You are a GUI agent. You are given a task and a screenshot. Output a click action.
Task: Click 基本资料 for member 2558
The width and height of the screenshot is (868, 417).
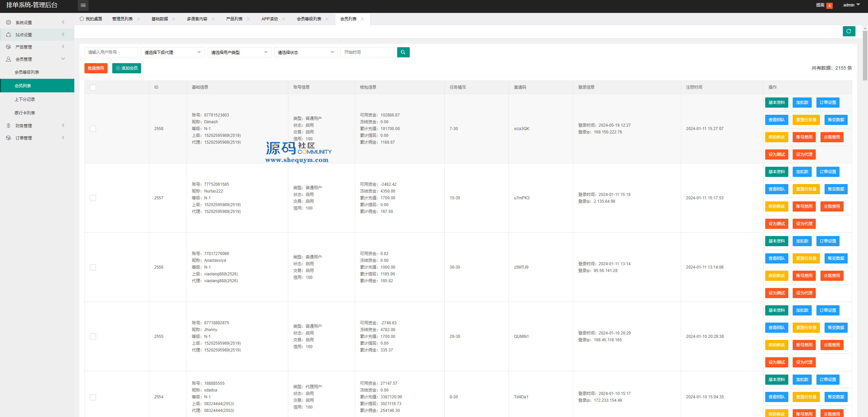point(776,103)
